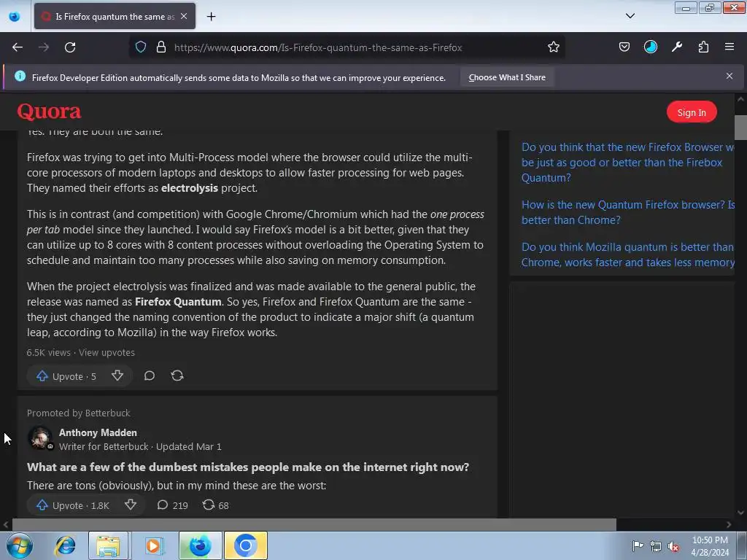Open the Firefox account avatar icon

pos(650,47)
